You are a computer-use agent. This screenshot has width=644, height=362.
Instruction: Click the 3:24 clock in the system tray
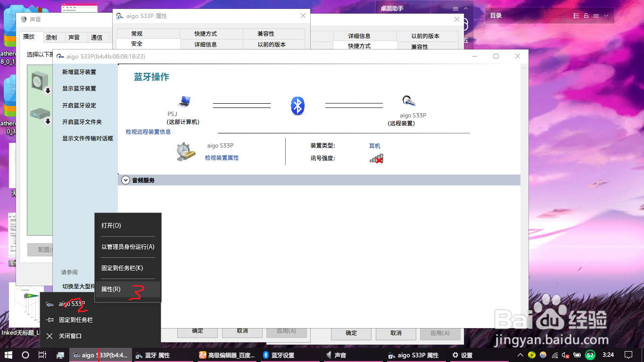pyautogui.click(x=608, y=355)
